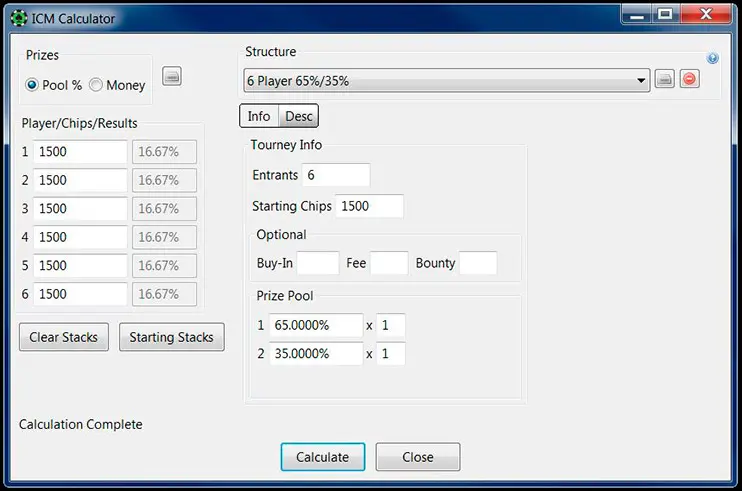Click the Calculation Complete status text
This screenshot has height=491, width=742.
tap(80, 424)
